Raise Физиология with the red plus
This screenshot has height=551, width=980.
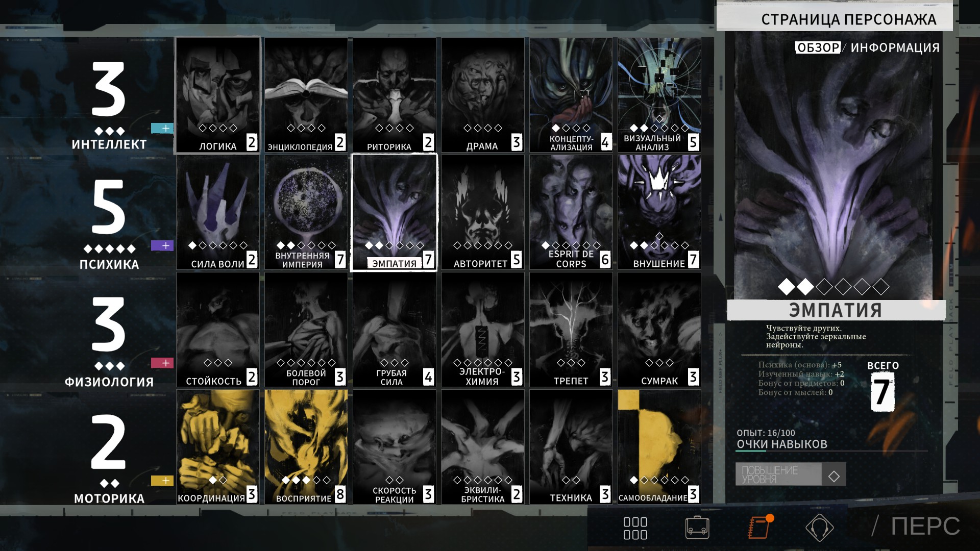click(x=162, y=363)
